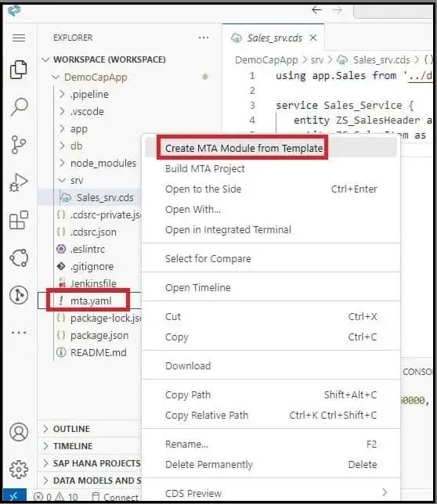The height and width of the screenshot is (504, 437).
Task: Click the remote connection icon in status bar
Action: coord(14,496)
